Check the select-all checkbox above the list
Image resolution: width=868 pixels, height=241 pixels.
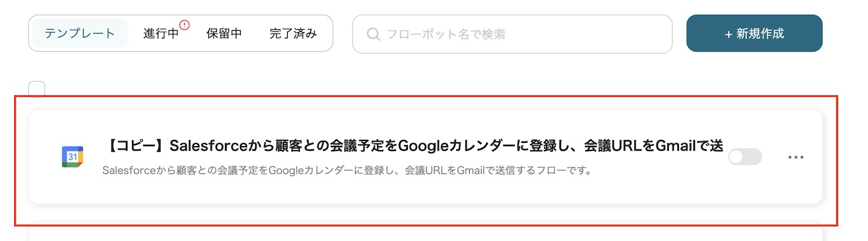(37, 89)
